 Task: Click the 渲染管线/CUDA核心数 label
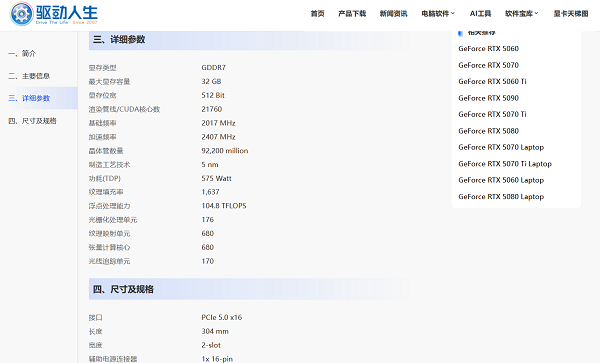pos(124,109)
